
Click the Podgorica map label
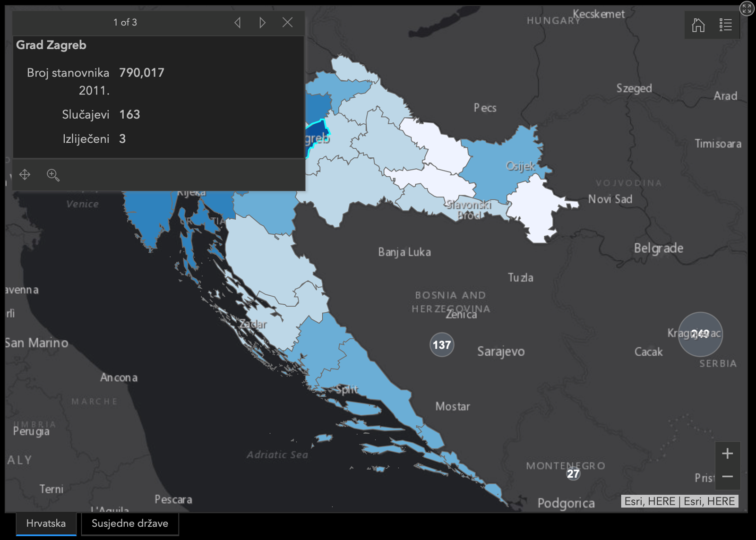pyautogui.click(x=566, y=504)
